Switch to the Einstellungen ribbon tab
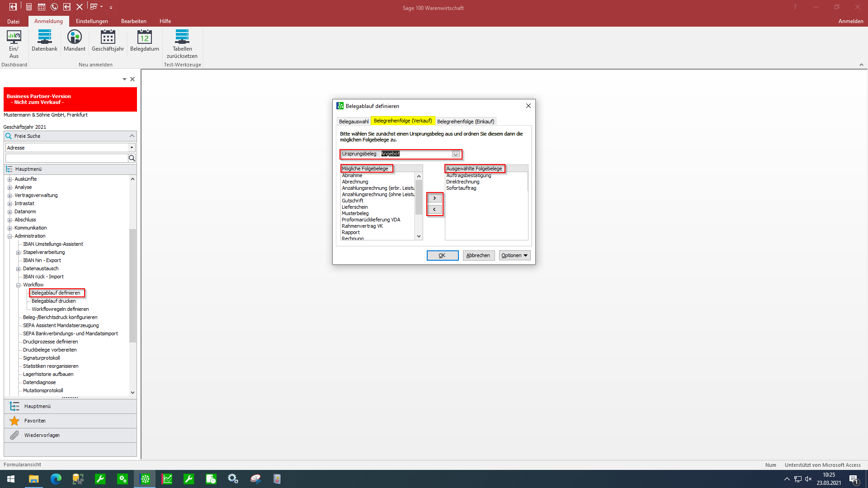This screenshot has height=488, width=868. [x=92, y=21]
